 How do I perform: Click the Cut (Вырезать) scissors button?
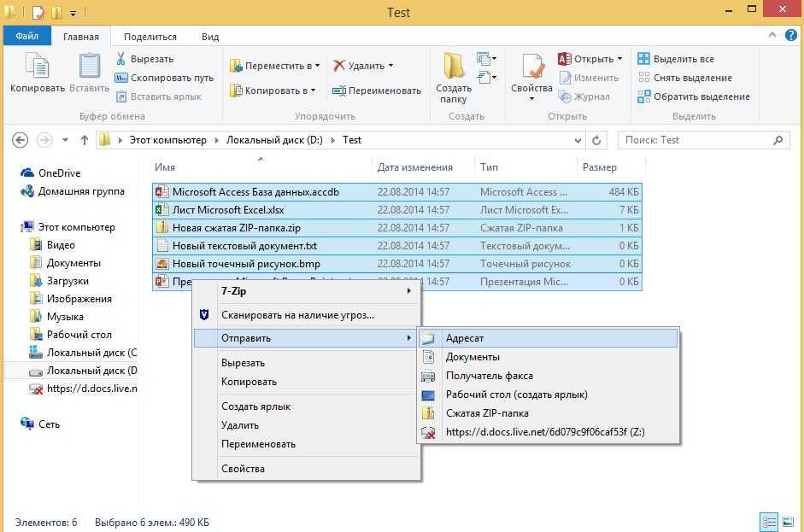point(144,59)
